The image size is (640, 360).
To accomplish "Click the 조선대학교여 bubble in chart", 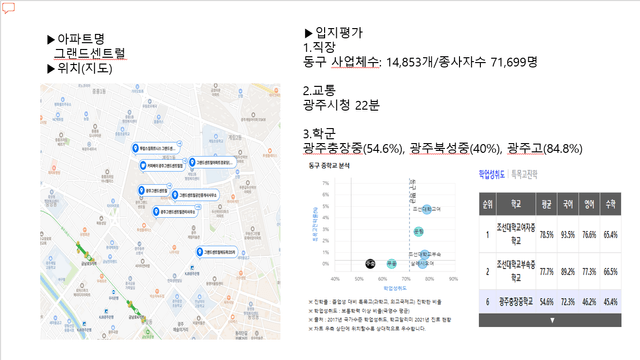I will coord(427,209).
